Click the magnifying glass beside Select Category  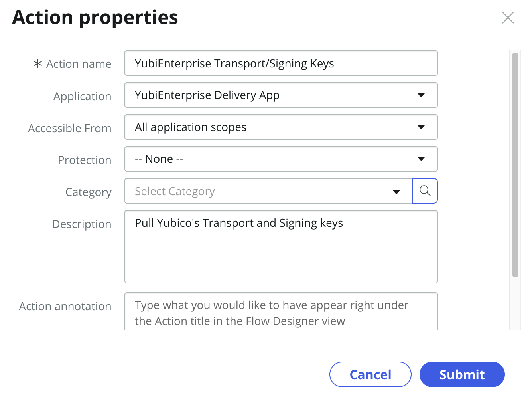[425, 191]
